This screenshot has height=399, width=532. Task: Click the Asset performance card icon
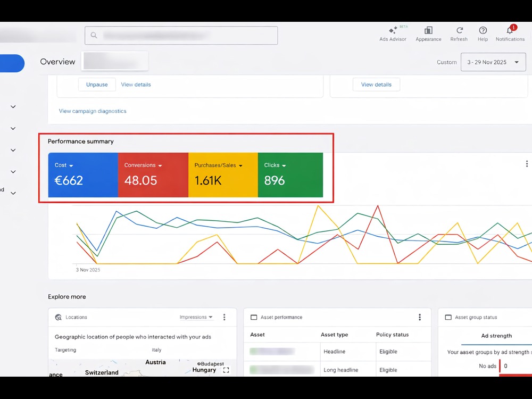(x=253, y=317)
